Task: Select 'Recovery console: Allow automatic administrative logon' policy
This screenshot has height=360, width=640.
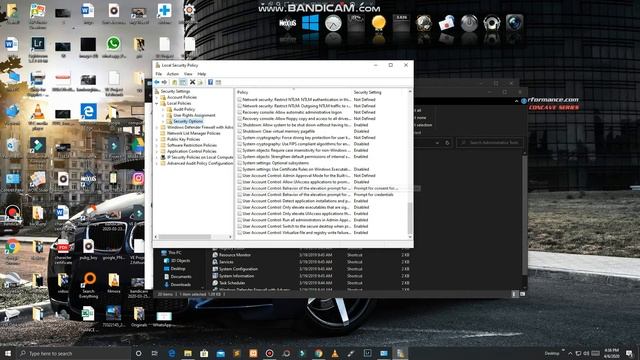Action: (x=292, y=112)
